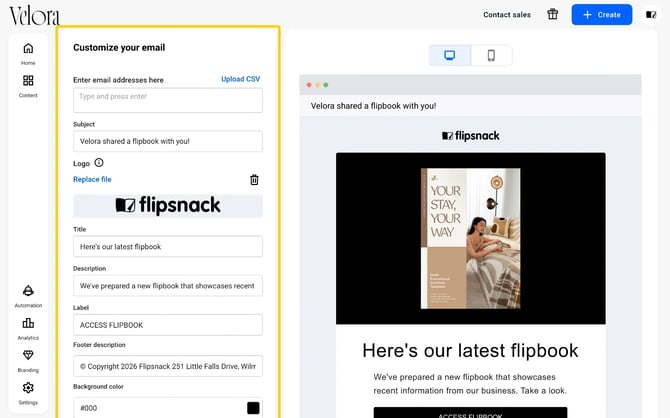Delete logo with trash icon
Screen dimensions: 670x418
pos(254,180)
